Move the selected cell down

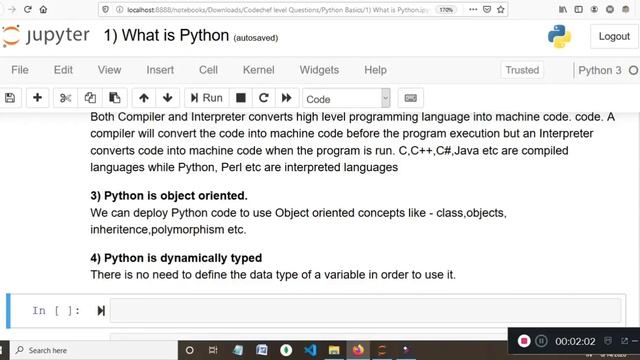(x=167, y=98)
